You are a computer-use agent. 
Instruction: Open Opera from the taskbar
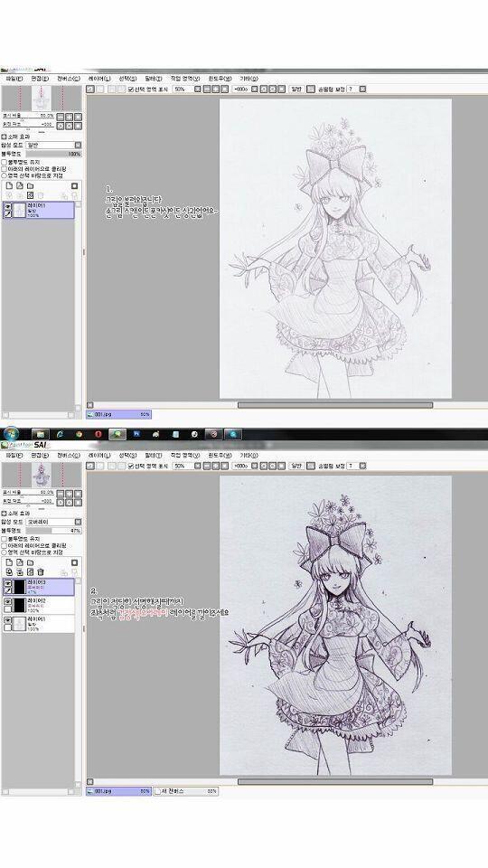tap(99, 435)
